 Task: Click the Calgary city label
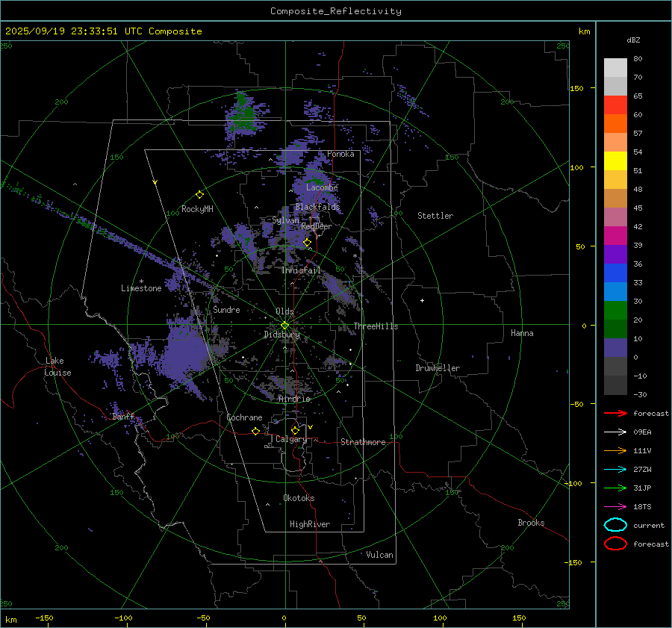[x=291, y=440]
